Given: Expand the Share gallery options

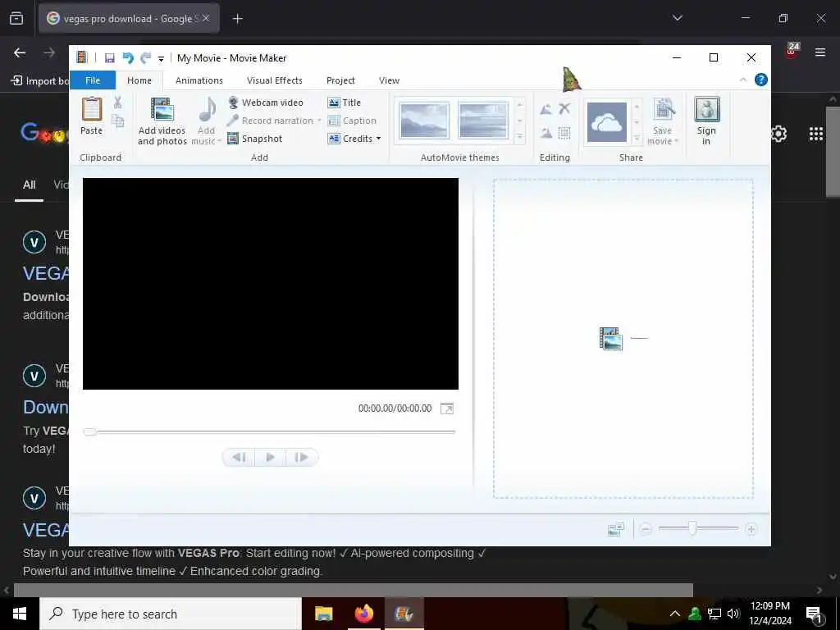Looking at the screenshot, I should coord(637,138).
